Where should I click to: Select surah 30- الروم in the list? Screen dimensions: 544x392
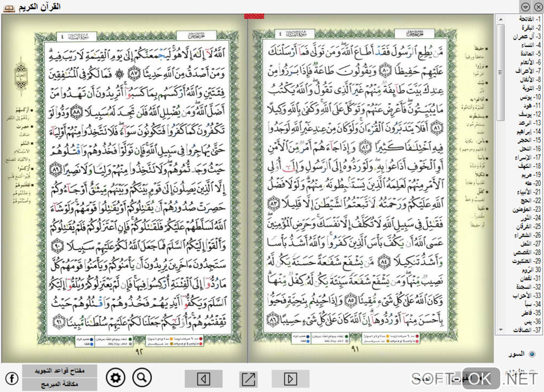[x=531, y=269]
